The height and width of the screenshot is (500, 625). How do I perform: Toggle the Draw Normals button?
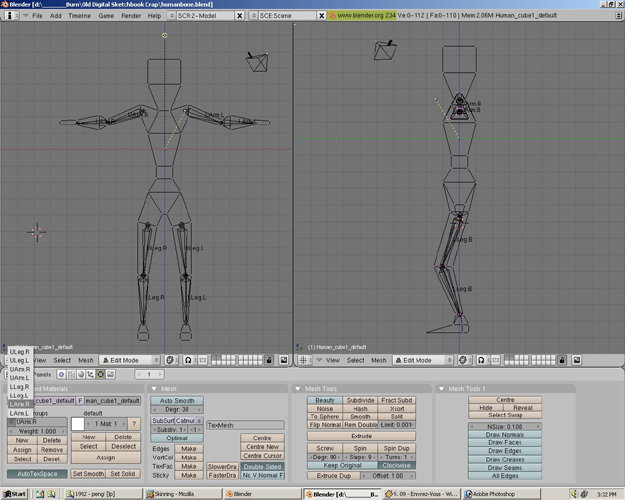point(505,435)
